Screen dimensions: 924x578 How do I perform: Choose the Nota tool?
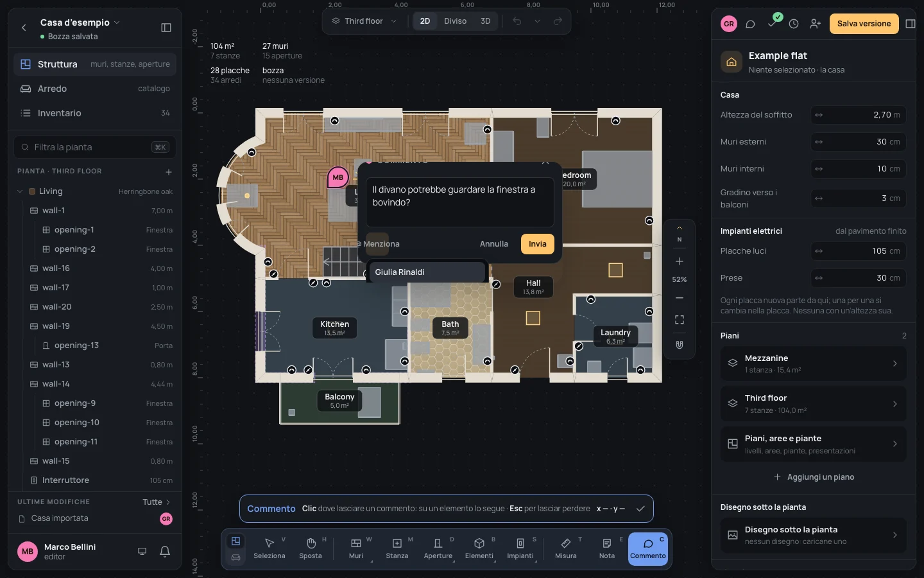tap(607, 548)
